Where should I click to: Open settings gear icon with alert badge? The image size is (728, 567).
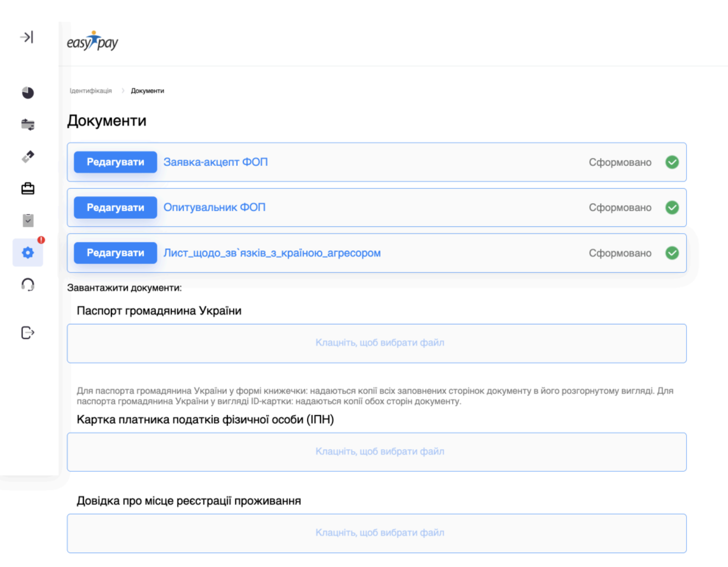click(x=28, y=253)
